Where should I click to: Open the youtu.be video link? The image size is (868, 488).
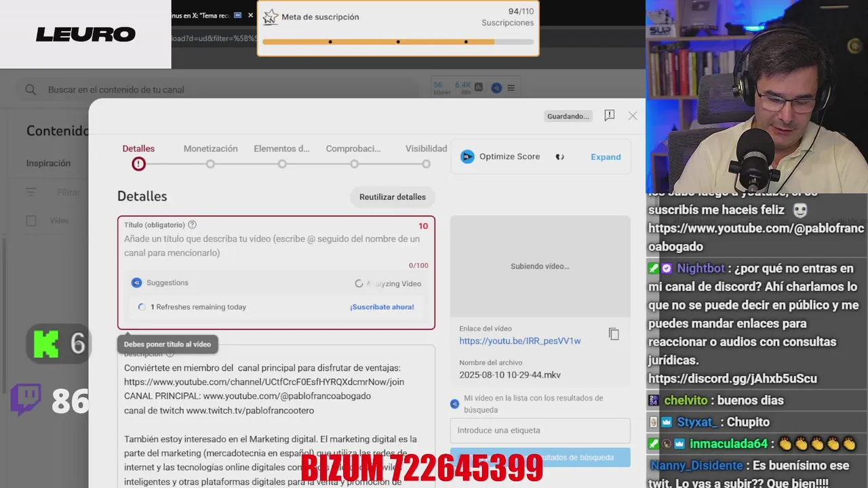click(x=520, y=341)
